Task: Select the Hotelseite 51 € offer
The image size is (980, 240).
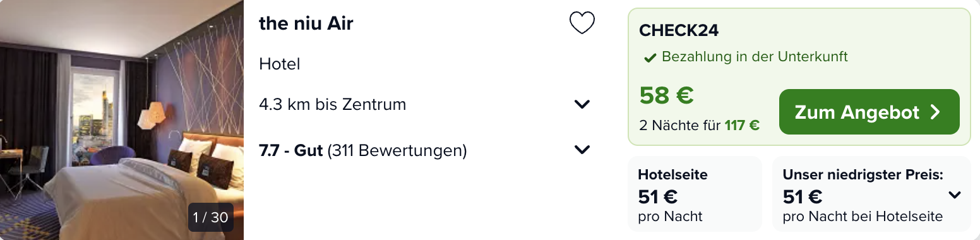Action: click(x=695, y=194)
